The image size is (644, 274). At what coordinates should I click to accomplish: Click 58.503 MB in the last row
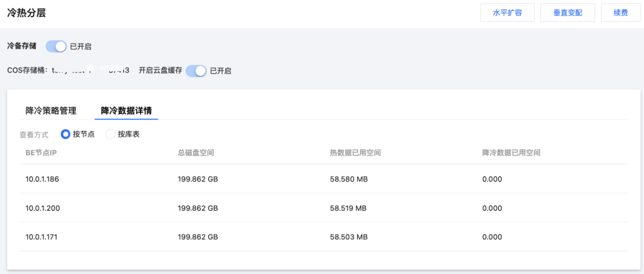(x=348, y=237)
